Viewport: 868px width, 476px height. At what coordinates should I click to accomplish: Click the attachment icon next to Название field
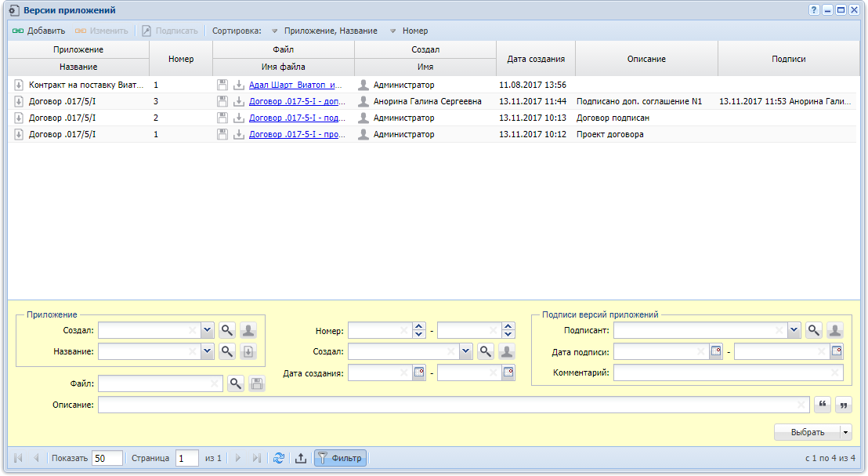(248, 351)
